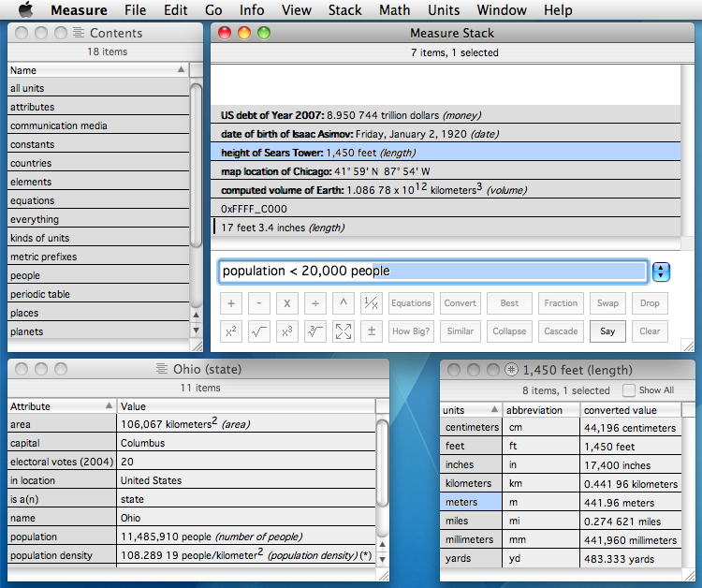Click the Ohio window vertical scrollbar thumb
The image size is (702, 588).
[x=382, y=463]
